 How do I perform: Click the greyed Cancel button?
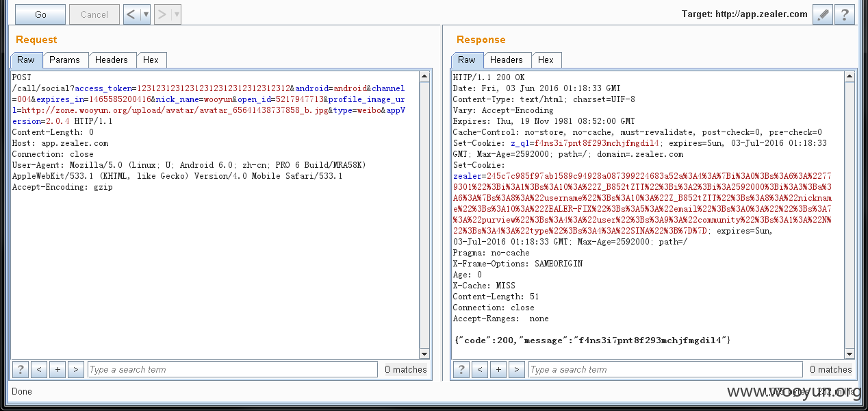click(x=94, y=14)
